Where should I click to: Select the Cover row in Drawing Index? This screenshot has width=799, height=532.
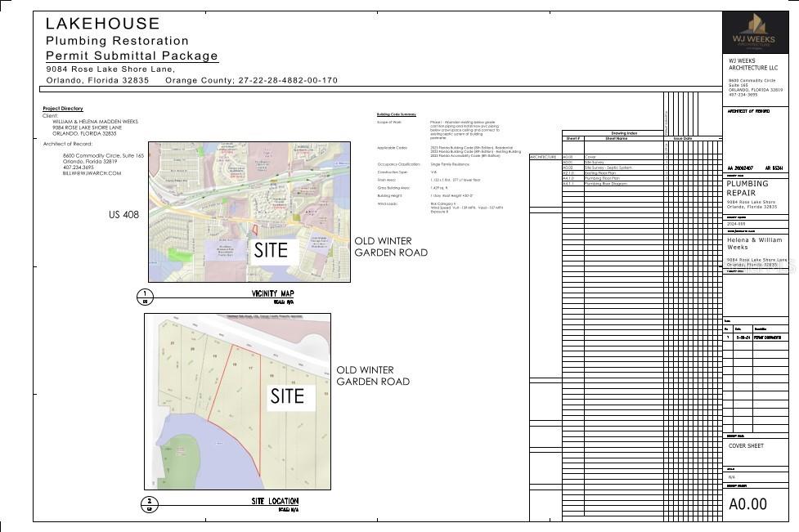[613, 156]
